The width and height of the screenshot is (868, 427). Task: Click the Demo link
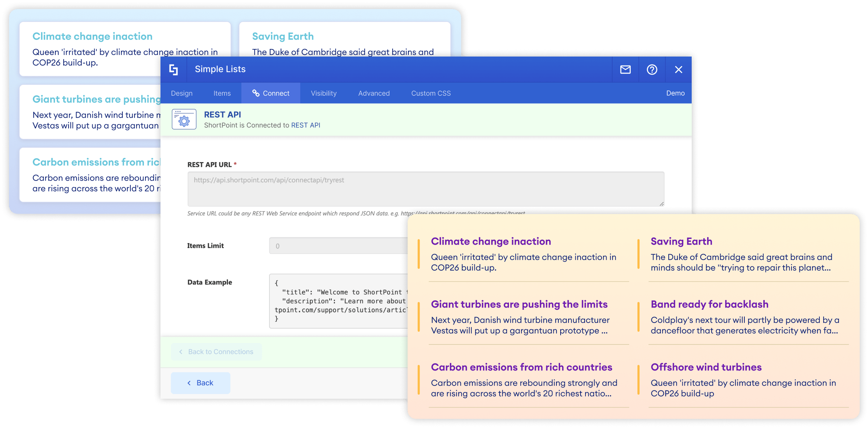(x=675, y=93)
